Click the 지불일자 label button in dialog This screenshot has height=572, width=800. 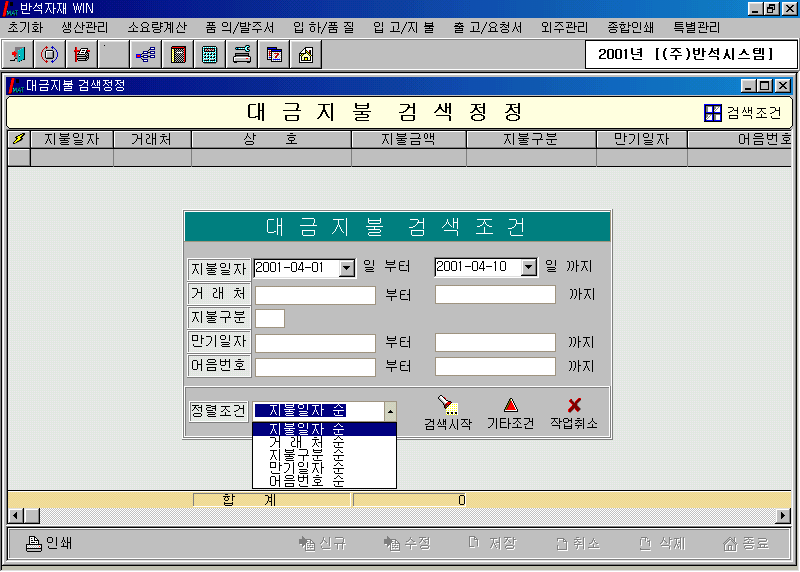pos(219,268)
